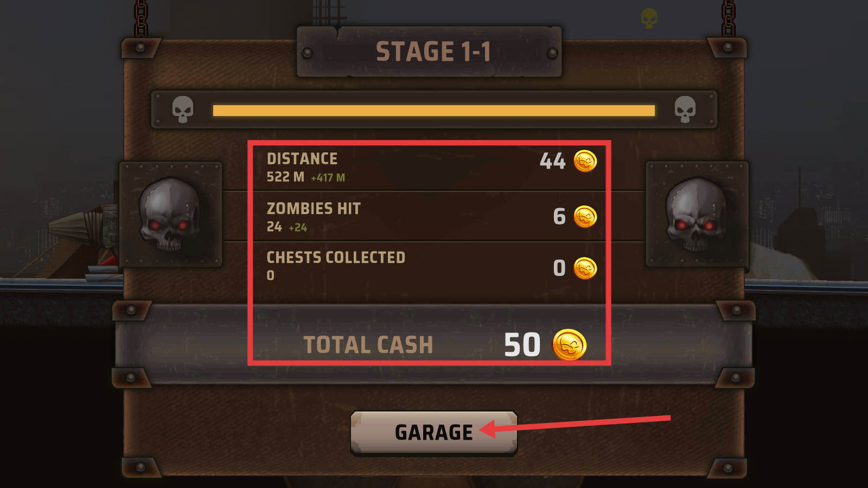Click the red-eyed skull plaque on left
The image size is (868, 488).
click(170, 214)
